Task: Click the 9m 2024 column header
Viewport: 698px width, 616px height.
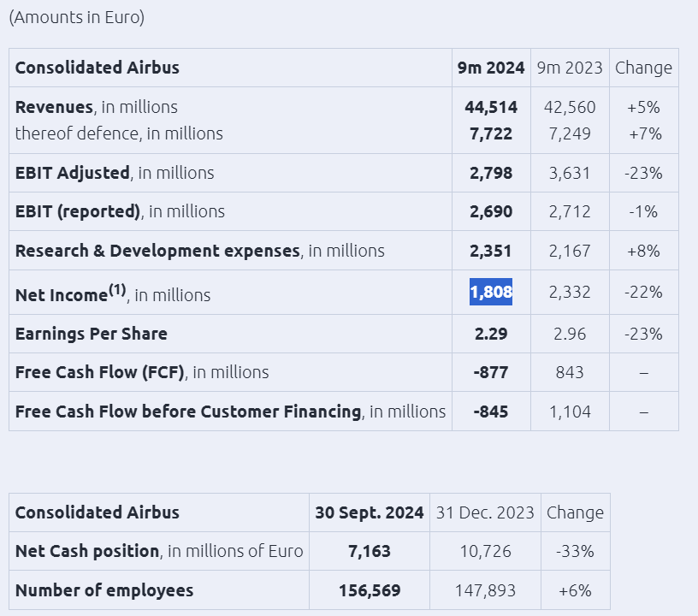Action: coord(491,68)
